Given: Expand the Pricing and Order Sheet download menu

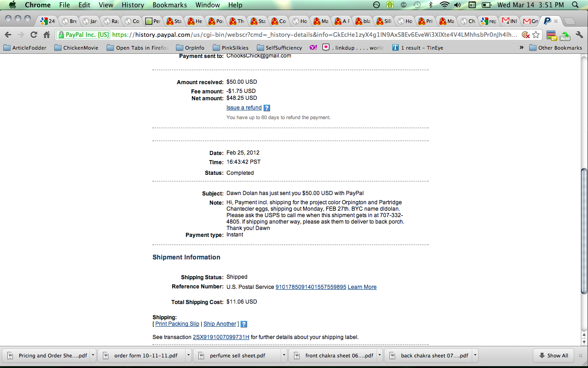Looking at the screenshot, I should [x=93, y=356].
